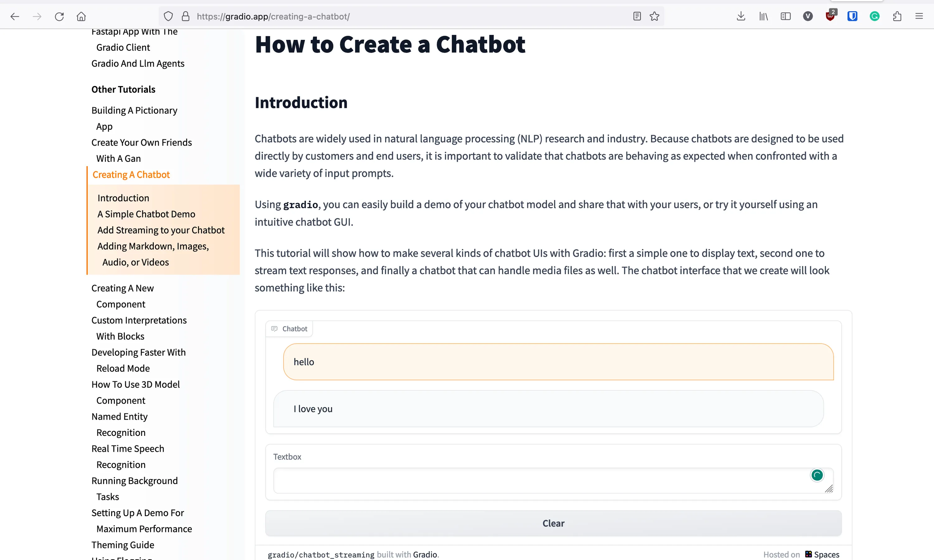Open the Firefox hamburger application menu
The width and height of the screenshot is (934, 560).
pyautogui.click(x=919, y=16)
